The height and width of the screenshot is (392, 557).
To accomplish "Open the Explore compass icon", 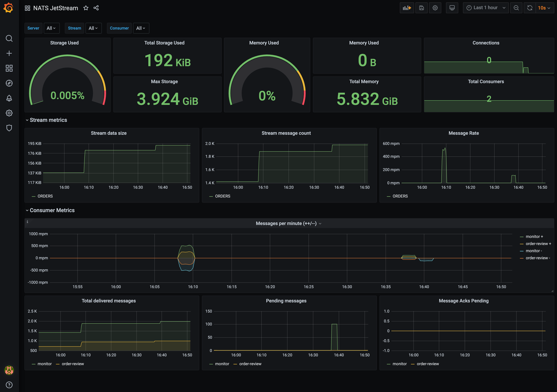I will pyautogui.click(x=9, y=83).
